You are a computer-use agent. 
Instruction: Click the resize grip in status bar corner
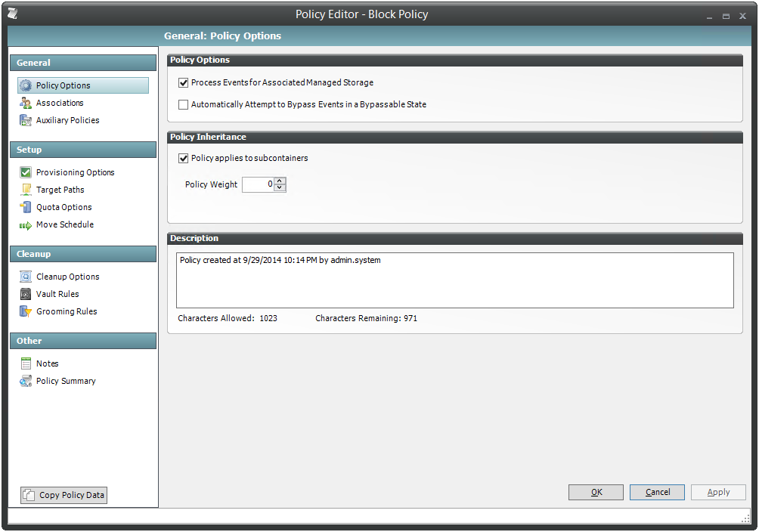[x=745, y=518]
